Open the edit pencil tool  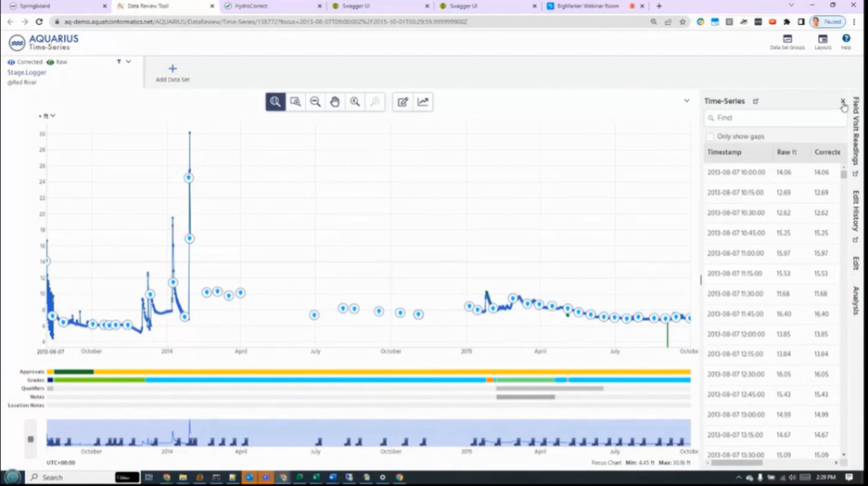[403, 102]
